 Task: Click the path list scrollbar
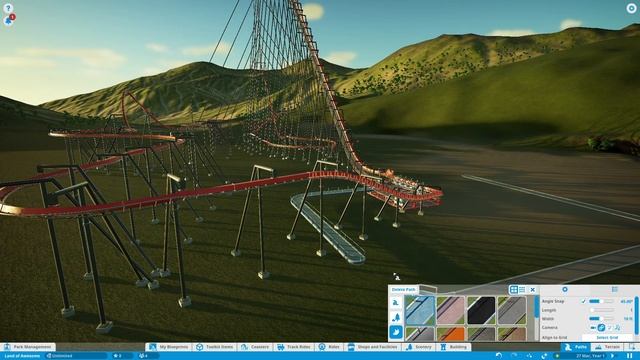(536, 307)
